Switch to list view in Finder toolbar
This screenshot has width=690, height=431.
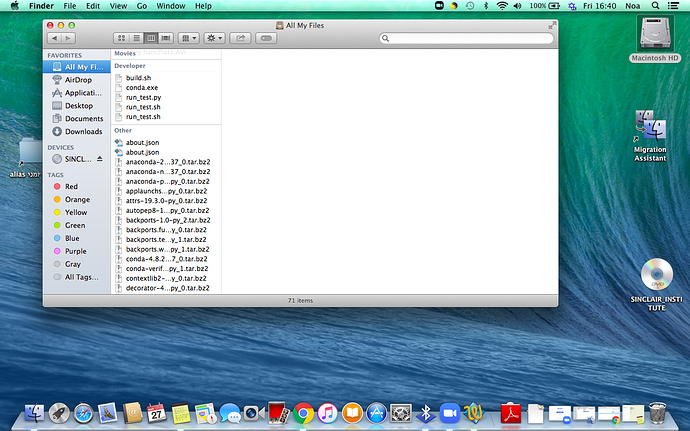tap(136, 38)
